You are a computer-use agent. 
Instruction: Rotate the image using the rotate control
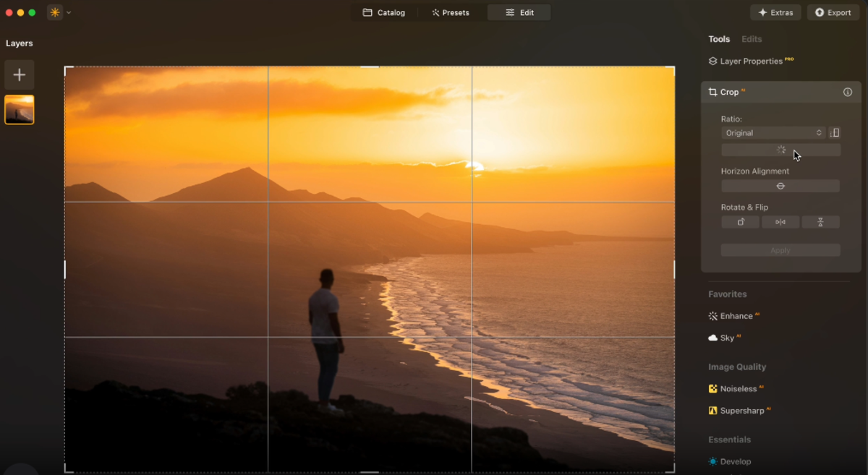[x=740, y=222]
